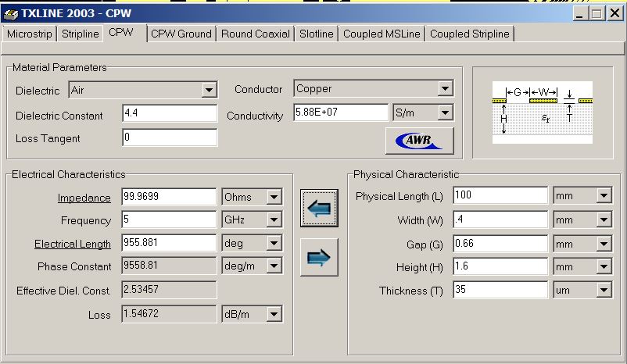Minimize the TXLINE window
Screen dimensions: 627x364
pyautogui.click(x=580, y=13)
